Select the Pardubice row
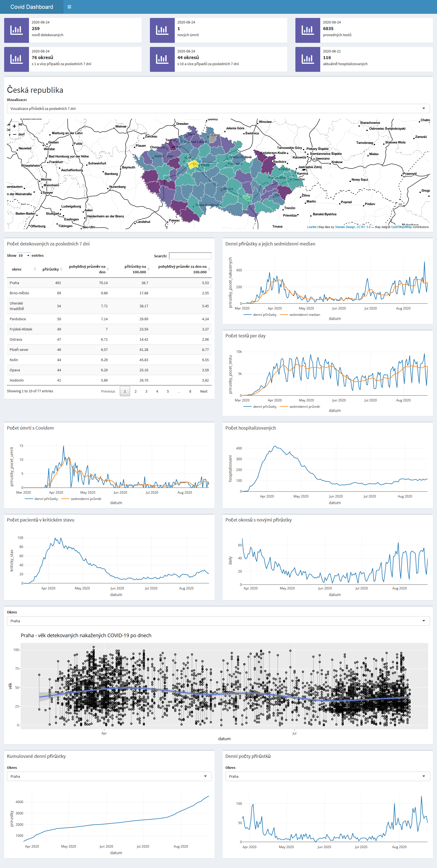The height and width of the screenshot is (868, 437). pyautogui.click(x=109, y=319)
